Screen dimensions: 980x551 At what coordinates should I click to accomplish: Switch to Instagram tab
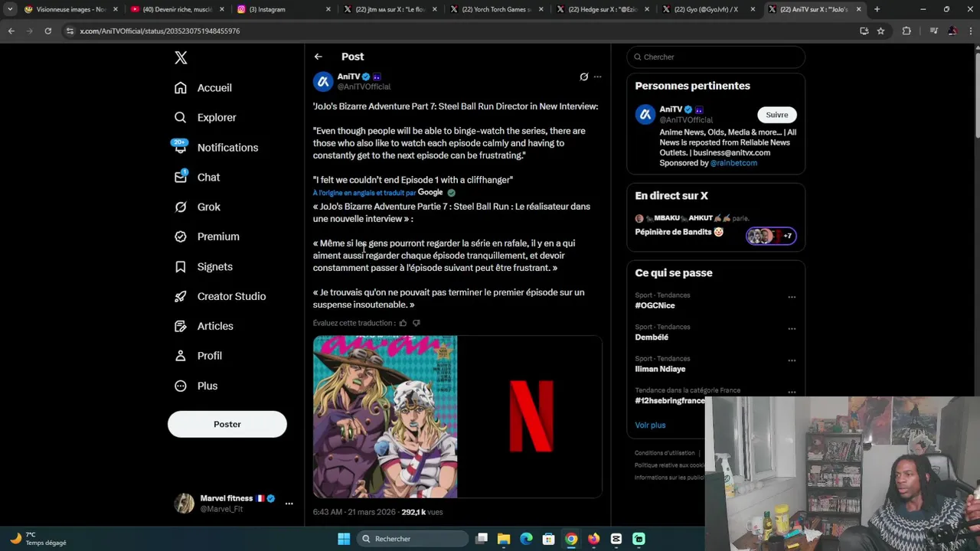283,9
